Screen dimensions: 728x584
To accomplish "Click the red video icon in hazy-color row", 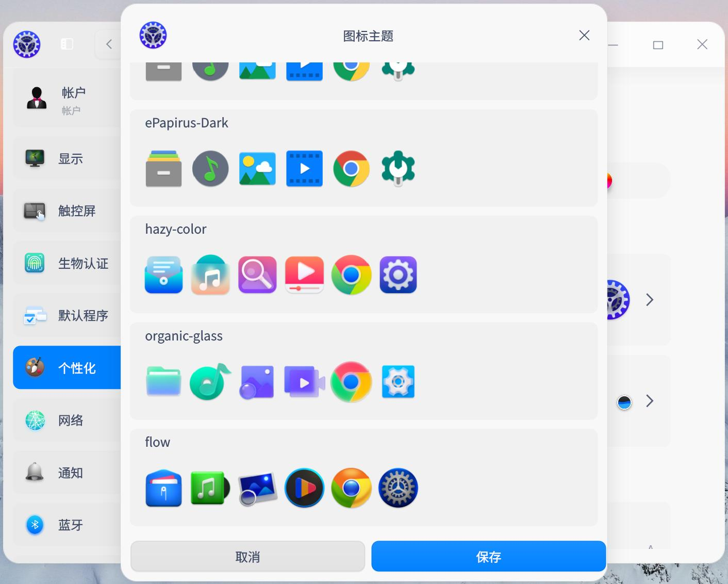I will tap(304, 275).
